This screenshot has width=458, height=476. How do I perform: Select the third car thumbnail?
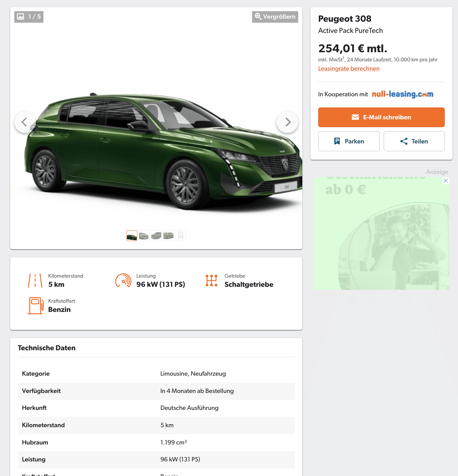click(x=156, y=236)
